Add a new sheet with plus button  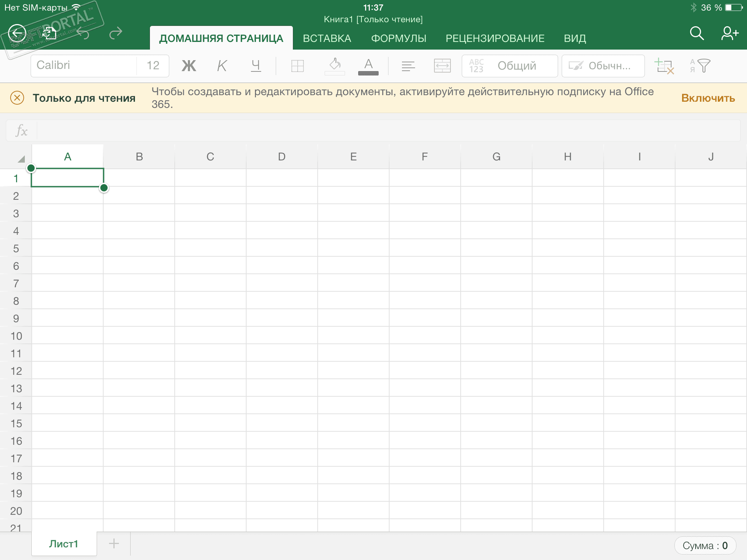[114, 544]
